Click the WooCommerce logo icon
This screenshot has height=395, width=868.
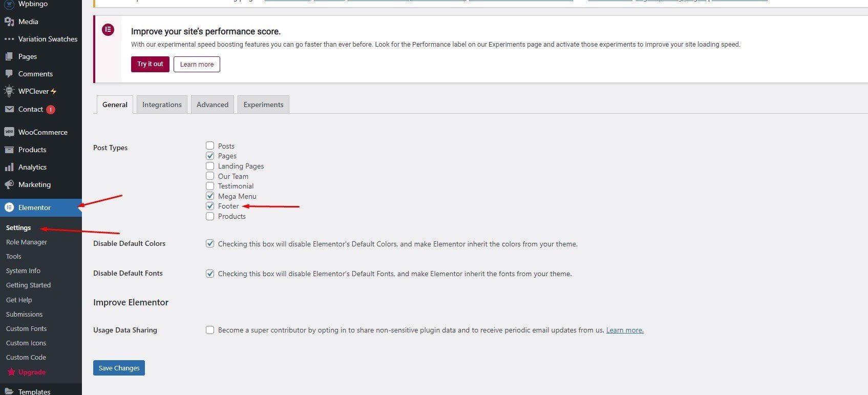click(x=9, y=132)
